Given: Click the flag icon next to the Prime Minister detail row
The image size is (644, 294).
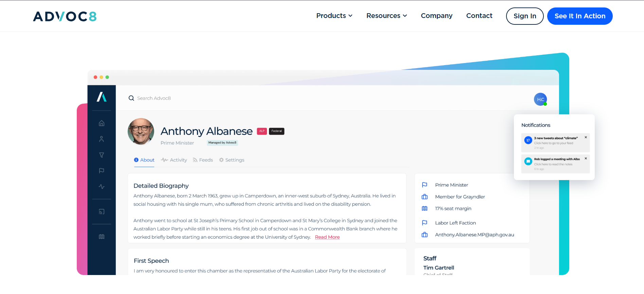Looking at the screenshot, I should pos(425,185).
